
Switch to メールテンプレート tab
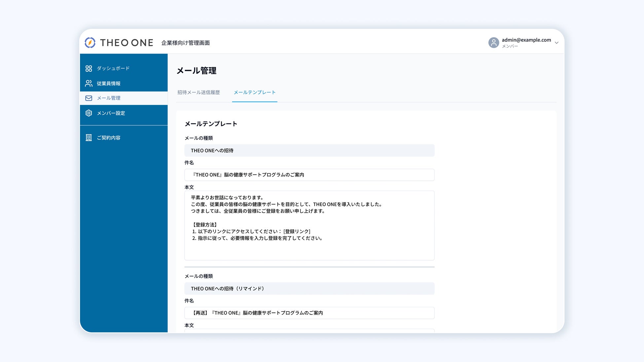click(255, 92)
